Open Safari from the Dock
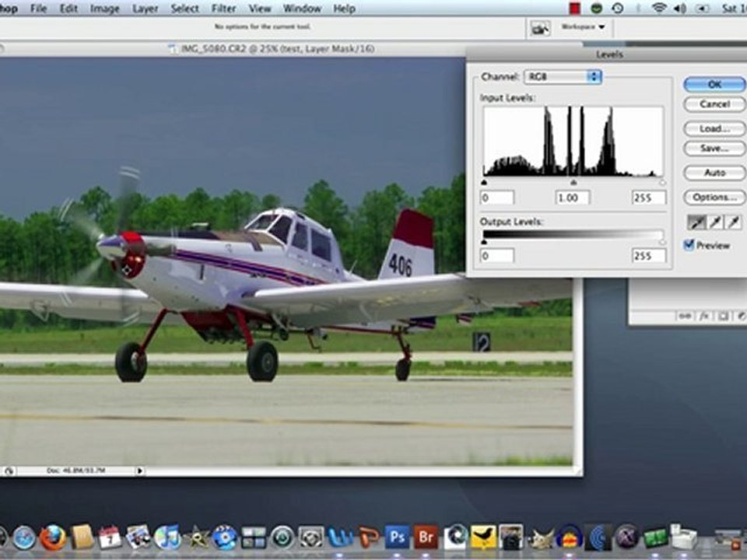747x560 pixels. (x=24, y=538)
